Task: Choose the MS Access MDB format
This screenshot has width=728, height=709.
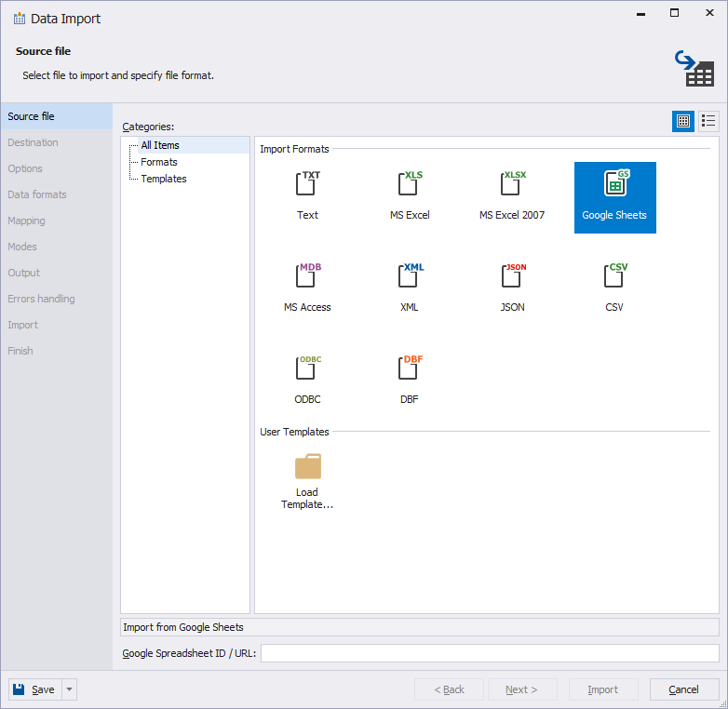Action: 307,289
